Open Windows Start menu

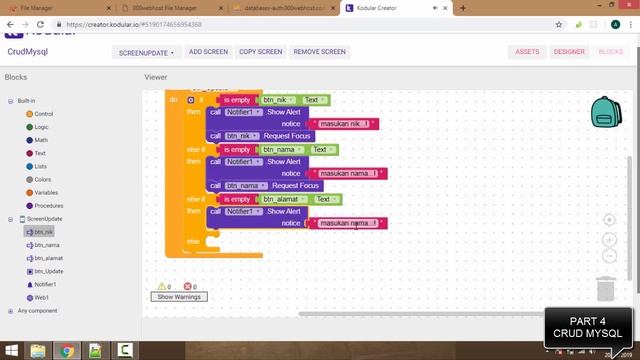[x=11, y=351]
